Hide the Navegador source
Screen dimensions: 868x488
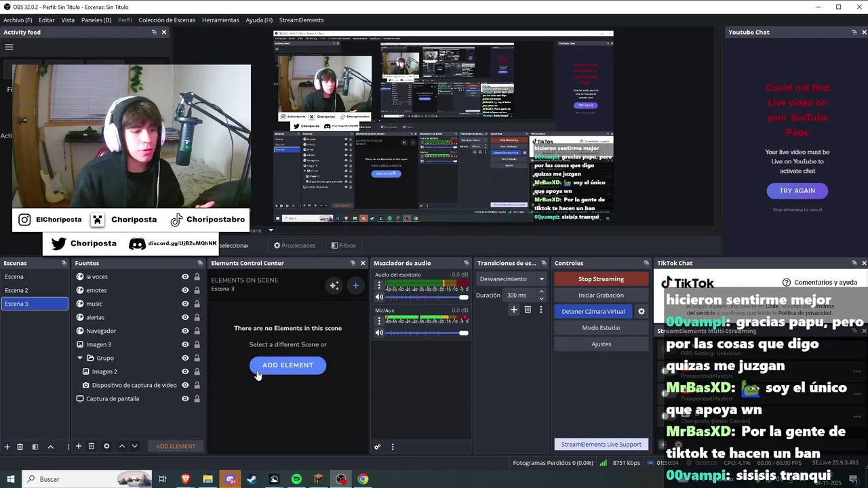[185, 331]
